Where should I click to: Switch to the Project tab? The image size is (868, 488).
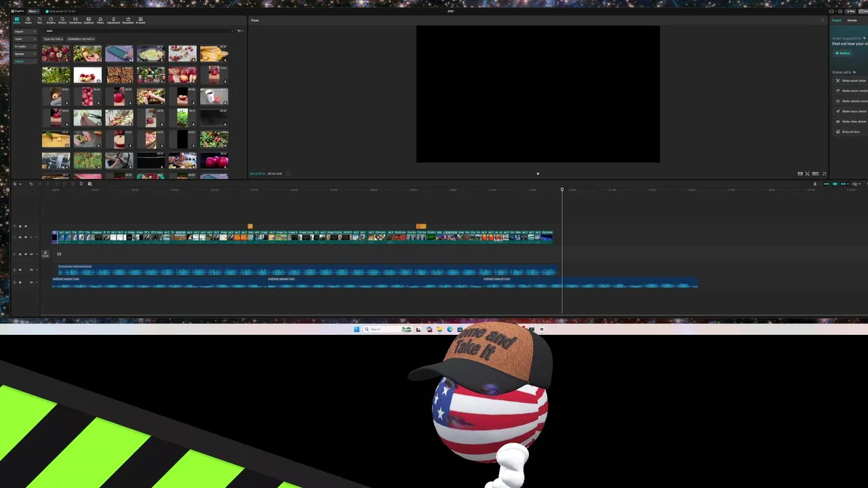837,20
